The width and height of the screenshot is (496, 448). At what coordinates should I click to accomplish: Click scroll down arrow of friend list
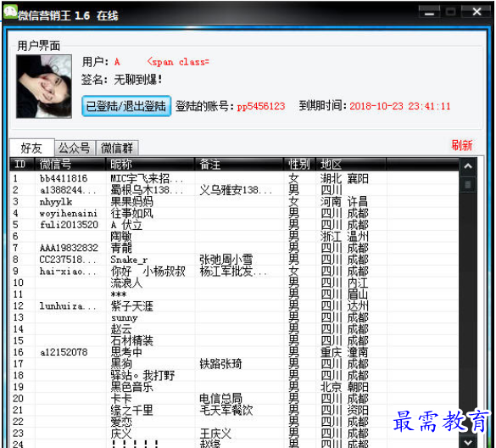click(468, 442)
